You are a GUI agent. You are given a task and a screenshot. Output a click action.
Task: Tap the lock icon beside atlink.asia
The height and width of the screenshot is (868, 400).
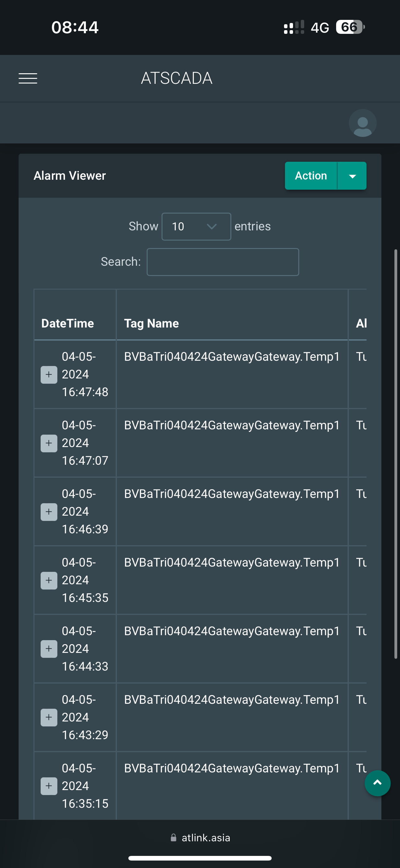pos(173,838)
